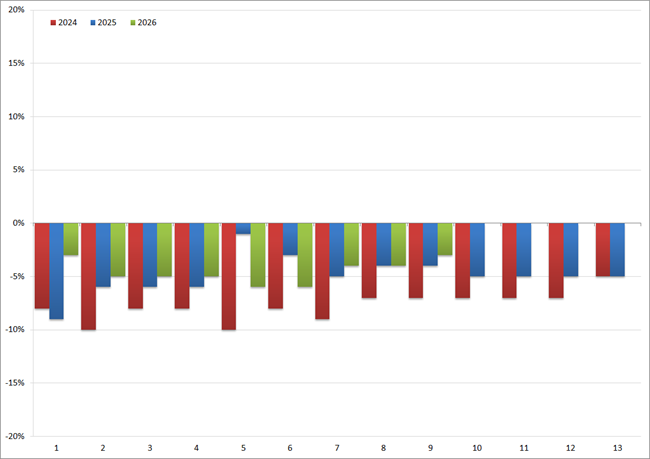Select the 2024 legend label

coord(68,23)
